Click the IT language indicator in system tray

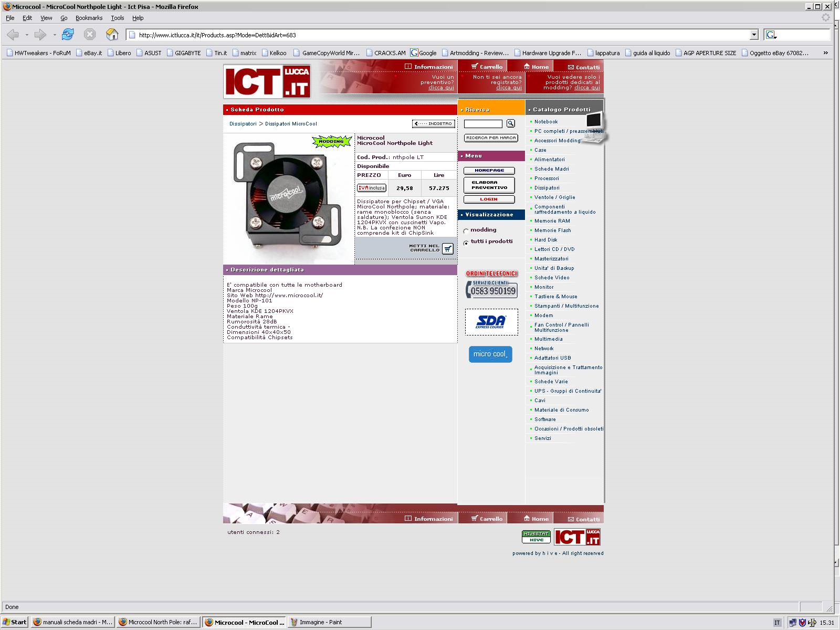(777, 623)
